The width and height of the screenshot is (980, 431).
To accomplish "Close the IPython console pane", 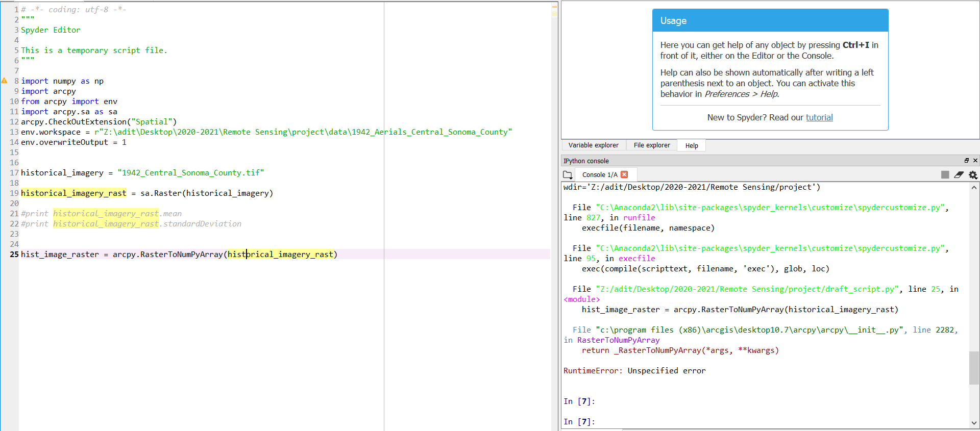I will point(975,160).
